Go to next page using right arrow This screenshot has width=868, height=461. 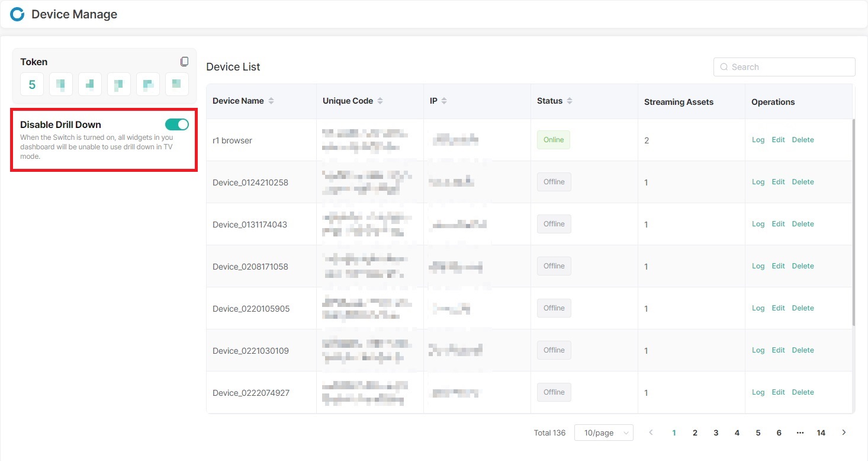pos(844,433)
